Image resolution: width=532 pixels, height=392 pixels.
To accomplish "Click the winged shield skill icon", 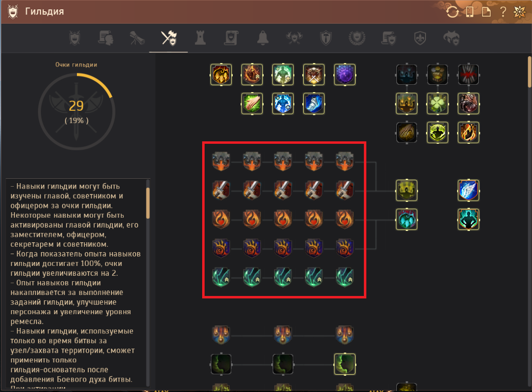I will tap(468, 191).
